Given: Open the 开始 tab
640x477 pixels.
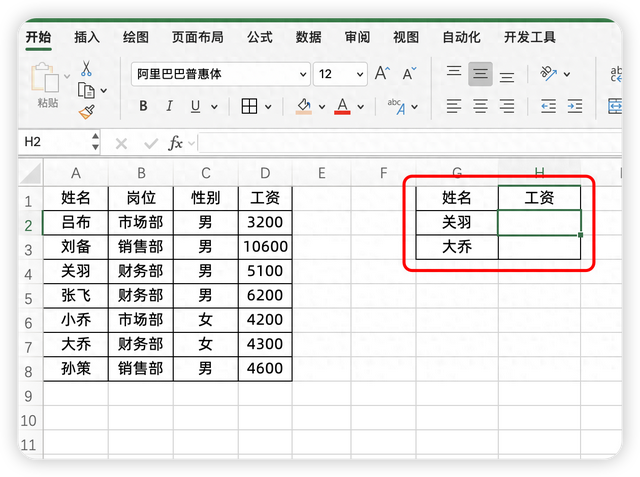Looking at the screenshot, I should click(x=38, y=37).
